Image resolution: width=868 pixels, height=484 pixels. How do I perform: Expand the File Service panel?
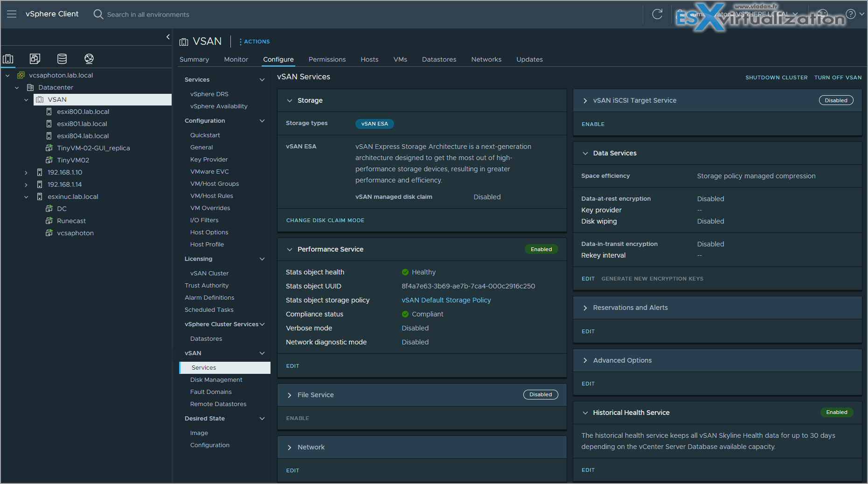pos(290,395)
